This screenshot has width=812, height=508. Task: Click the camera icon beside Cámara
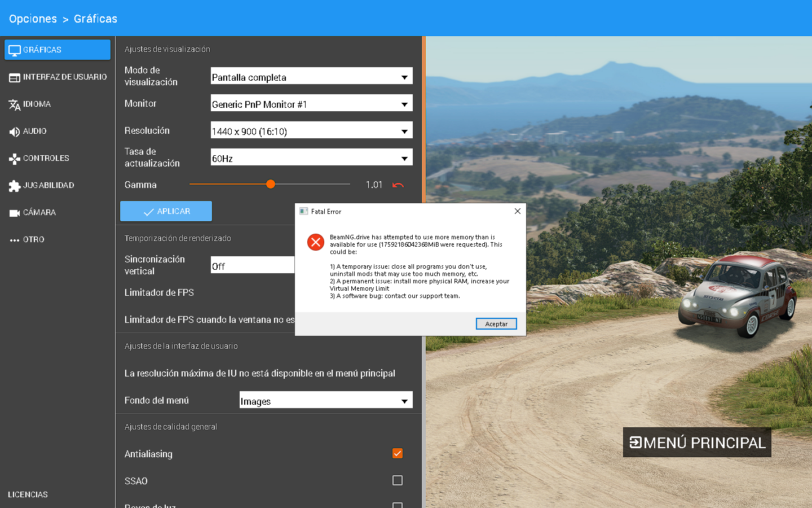pos(15,213)
